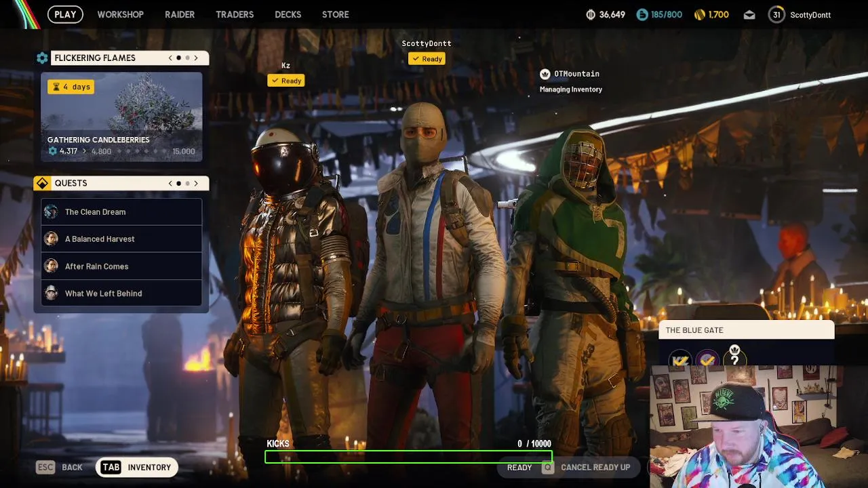
Task: Click the blue cred icon beside 185/800
Action: point(642,14)
